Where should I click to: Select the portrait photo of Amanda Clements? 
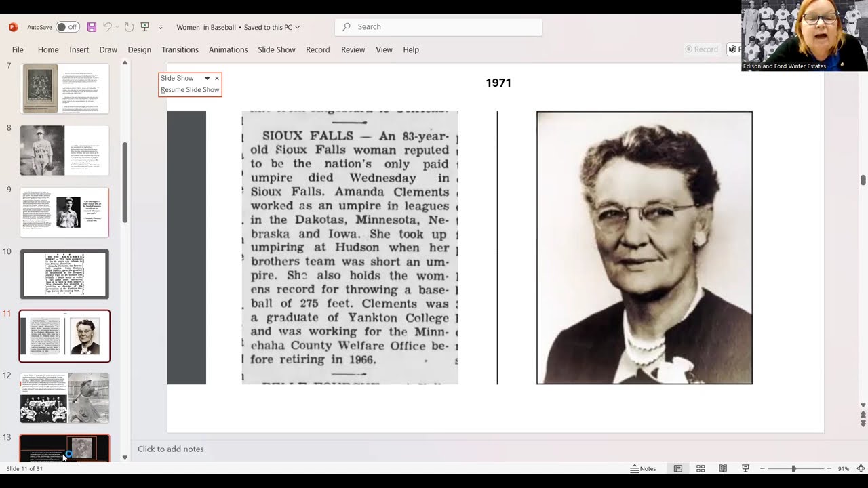pyautogui.click(x=644, y=248)
